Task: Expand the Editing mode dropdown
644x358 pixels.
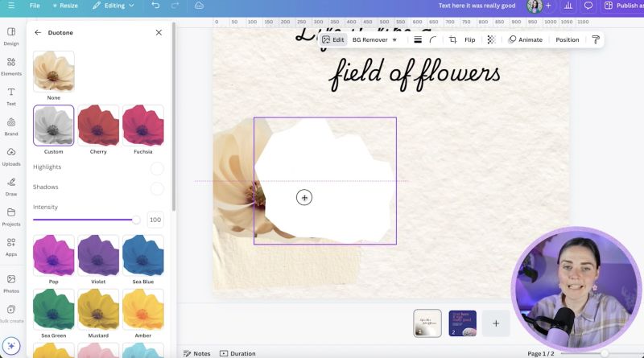Action: tap(114, 6)
